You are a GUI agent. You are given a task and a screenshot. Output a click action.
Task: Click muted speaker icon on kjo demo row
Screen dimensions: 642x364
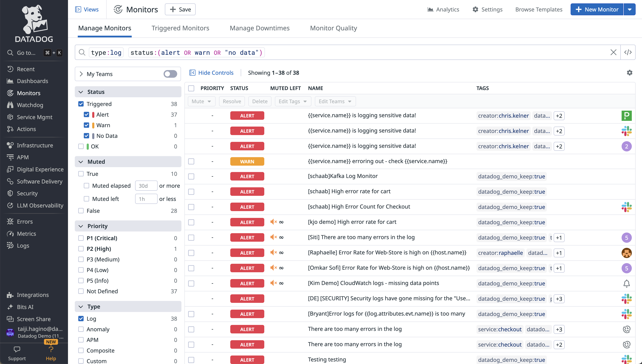point(273,222)
